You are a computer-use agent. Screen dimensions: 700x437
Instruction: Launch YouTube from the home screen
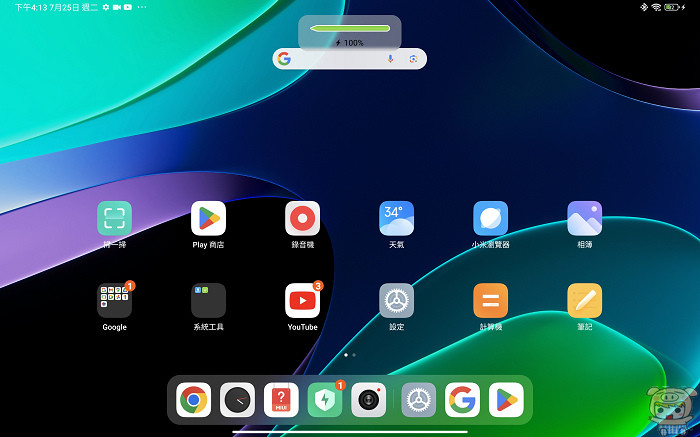[x=303, y=300]
